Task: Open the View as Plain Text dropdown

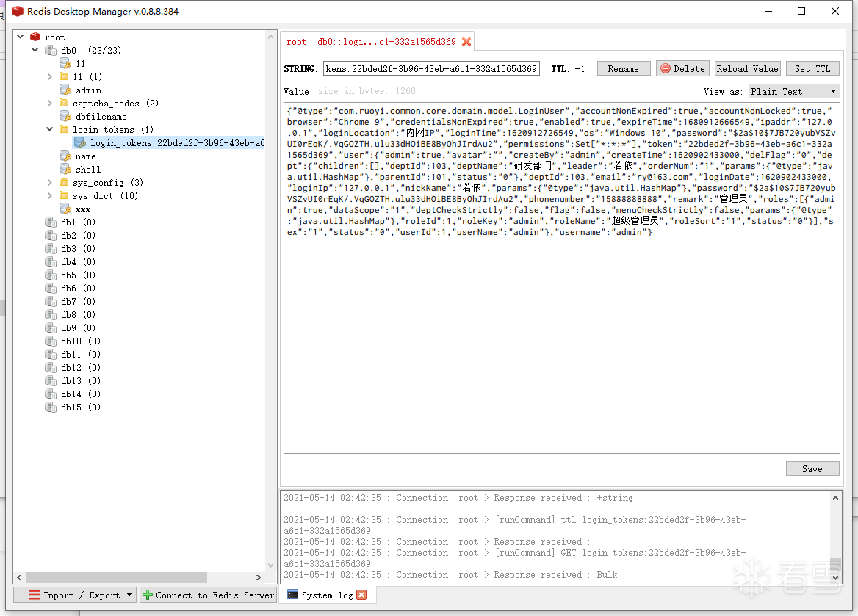Action: [793, 91]
